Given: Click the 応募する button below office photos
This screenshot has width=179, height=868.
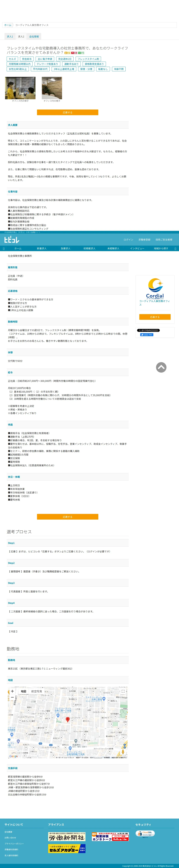Looking at the screenshot, I should tap(67, 112).
